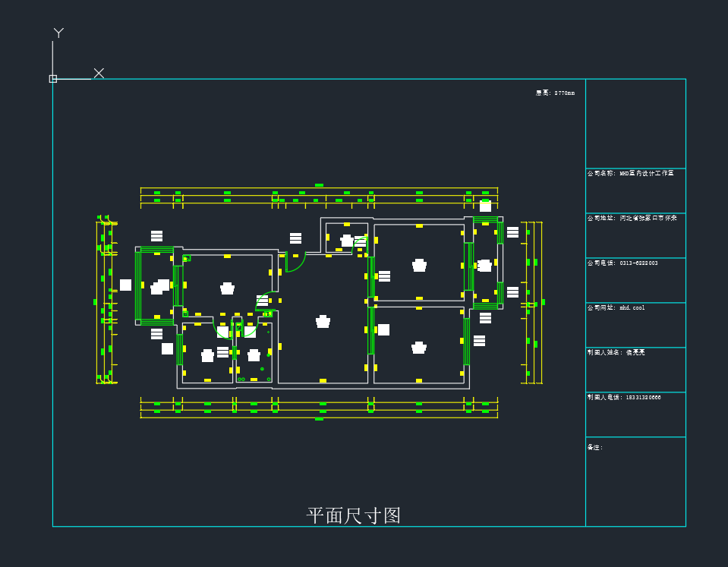
Task: Select the 制图人姓名 drafter name text
Action: click(x=619, y=352)
